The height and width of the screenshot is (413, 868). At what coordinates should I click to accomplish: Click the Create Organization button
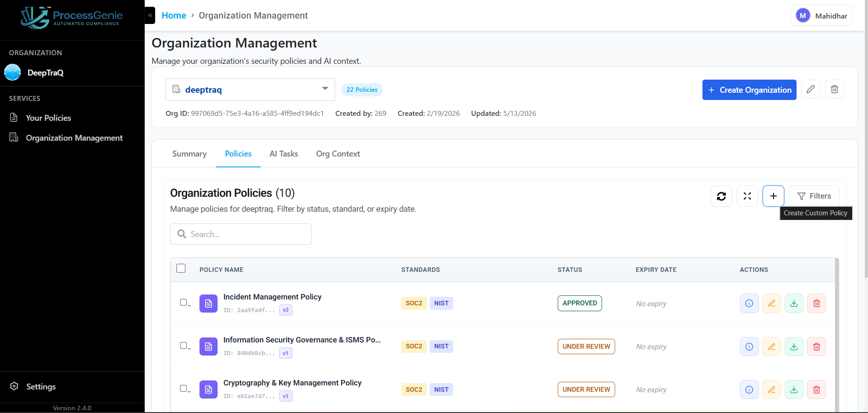coord(749,90)
